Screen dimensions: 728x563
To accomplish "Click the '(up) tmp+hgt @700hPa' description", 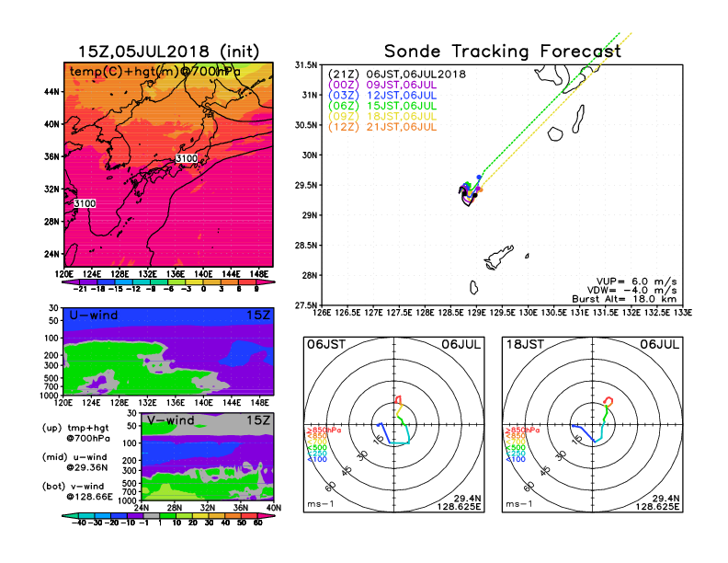I will [x=75, y=433].
